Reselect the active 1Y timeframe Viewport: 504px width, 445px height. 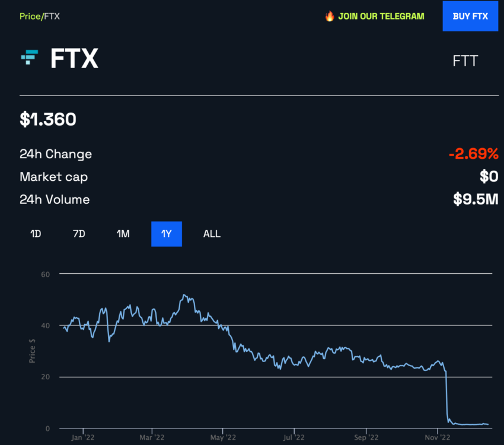(x=167, y=233)
